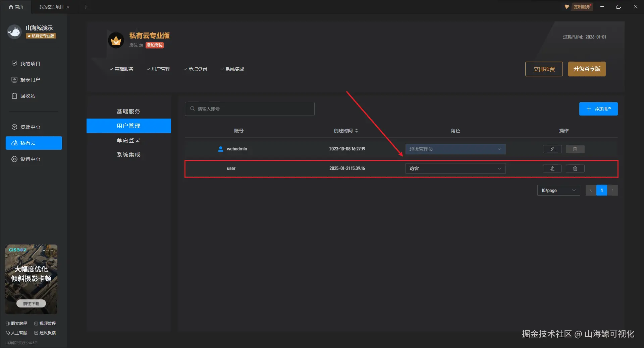Click the crown icon of 私有云专业版

[x=116, y=40]
